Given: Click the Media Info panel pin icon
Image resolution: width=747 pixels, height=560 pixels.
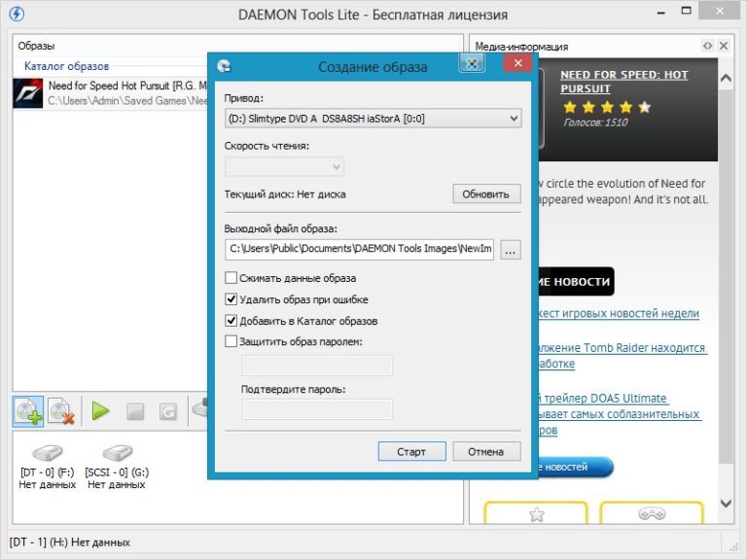Looking at the screenshot, I should tap(707, 46).
